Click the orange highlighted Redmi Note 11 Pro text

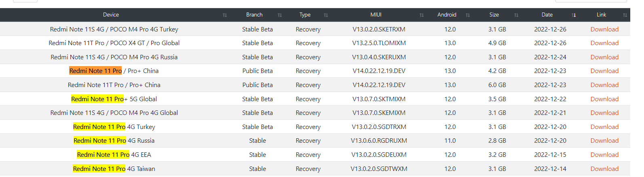coord(95,71)
